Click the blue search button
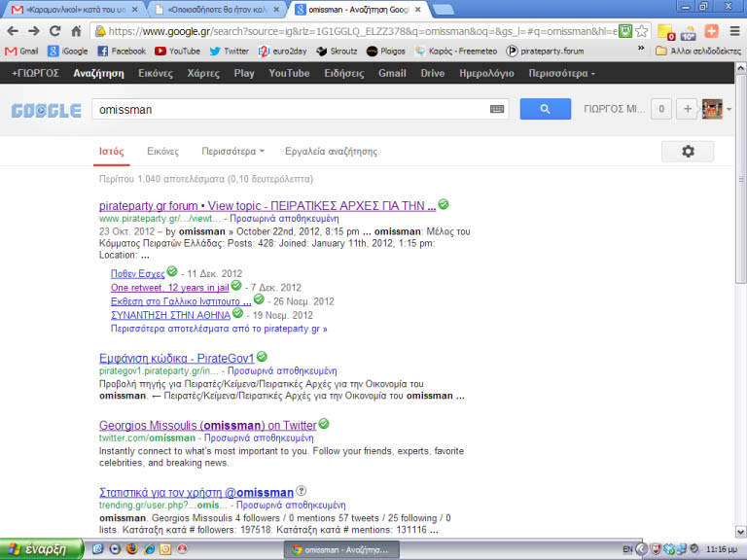The width and height of the screenshot is (747, 560). click(x=545, y=109)
